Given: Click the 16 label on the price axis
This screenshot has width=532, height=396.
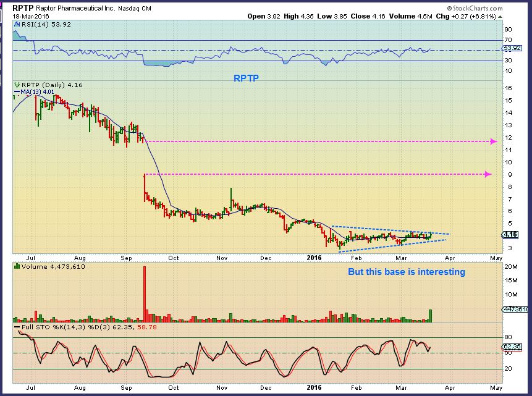Looking at the screenshot, I should pyautogui.click(x=509, y=88).
